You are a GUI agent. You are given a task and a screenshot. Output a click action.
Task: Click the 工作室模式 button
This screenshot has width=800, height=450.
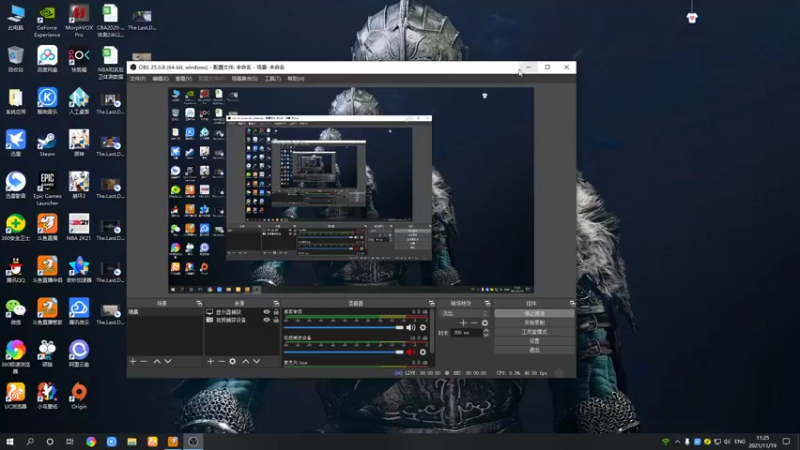click(x=534, y=332)
